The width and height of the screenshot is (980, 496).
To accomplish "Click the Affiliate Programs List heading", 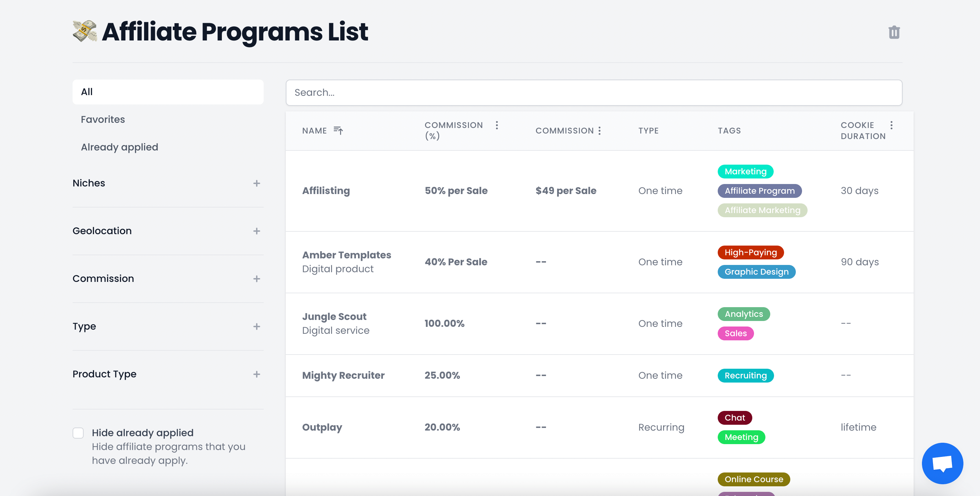I will click(235, 31).
